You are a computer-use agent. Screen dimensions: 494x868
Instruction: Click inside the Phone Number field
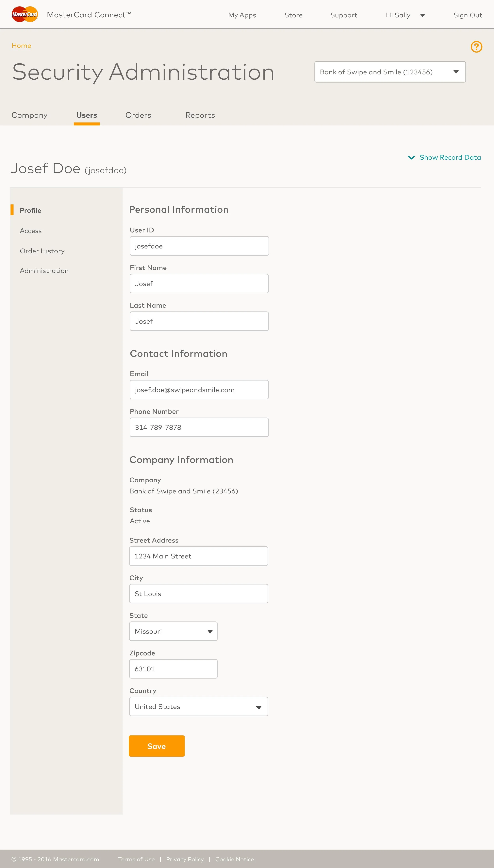(x=199, y=427)
